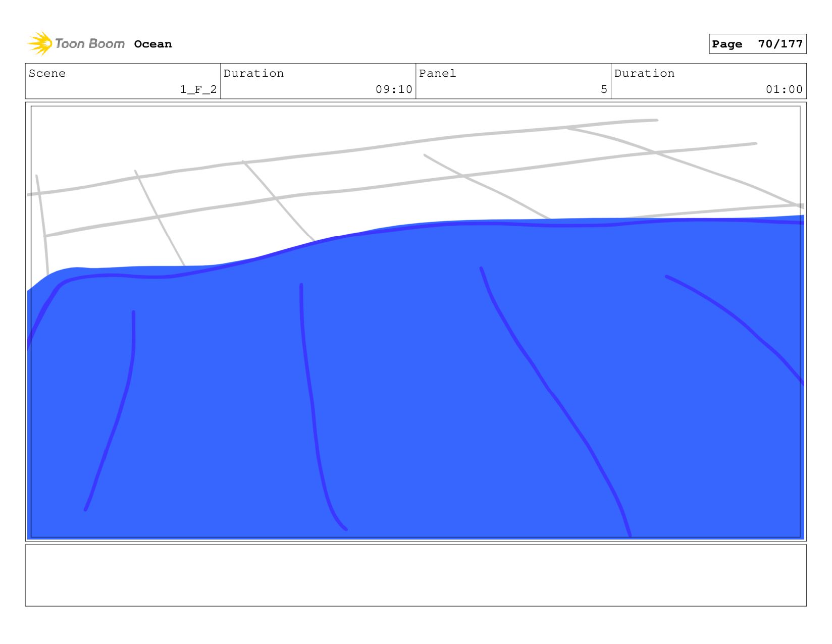Click the panel duration value '01:00'

(784, 89)
